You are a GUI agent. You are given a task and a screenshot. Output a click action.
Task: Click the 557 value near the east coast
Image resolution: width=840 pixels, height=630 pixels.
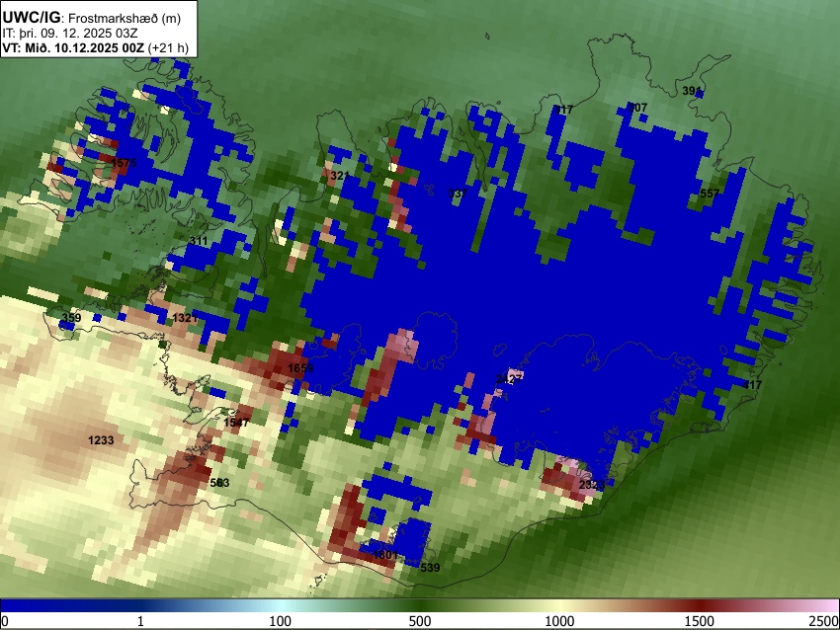710,194
